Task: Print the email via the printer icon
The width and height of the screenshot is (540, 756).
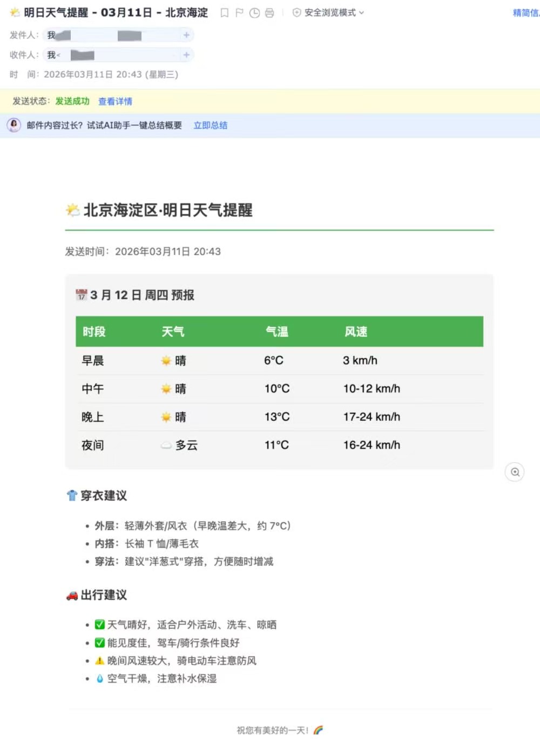Action: point(268,13)
